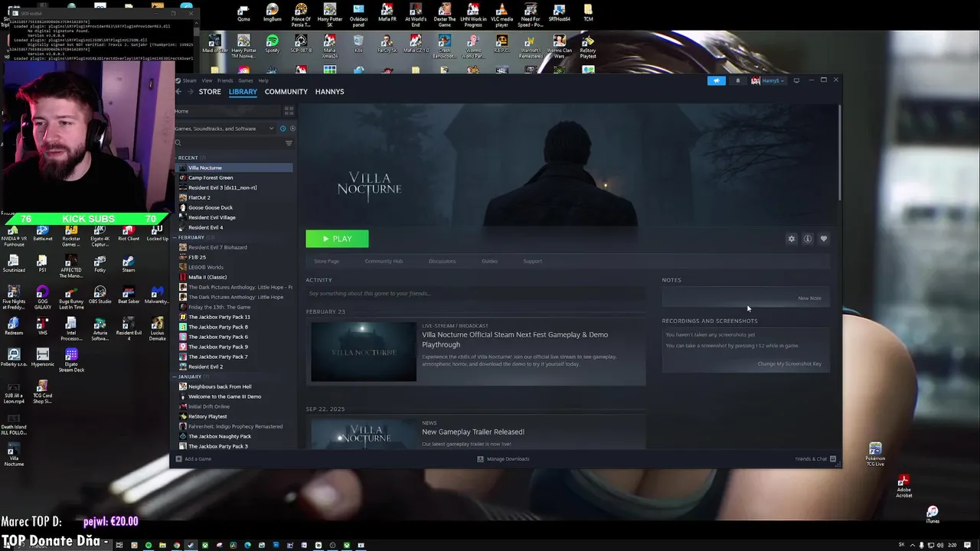This screenshot has width=980, height=551.
Task: Open the Store Page link
Action: [326, 261]
